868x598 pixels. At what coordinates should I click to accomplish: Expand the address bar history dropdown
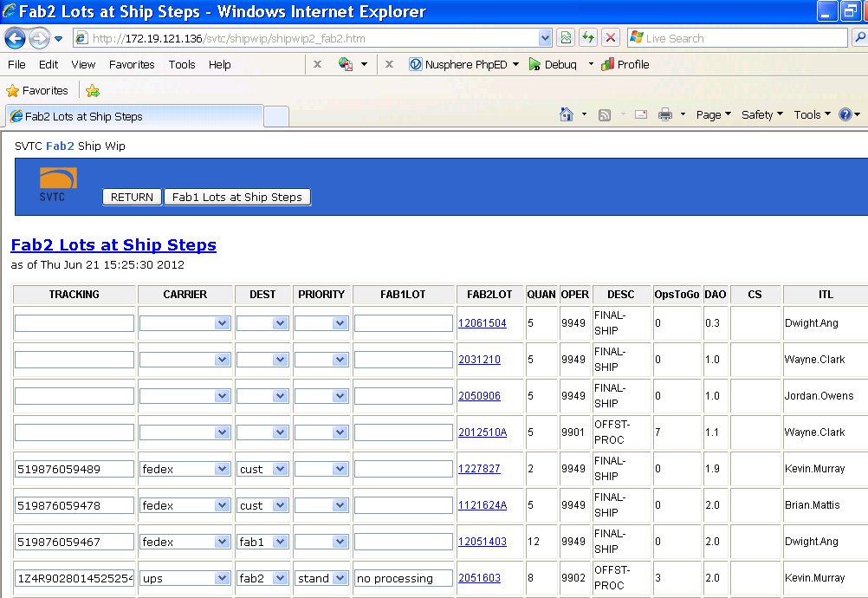point(545,38)
